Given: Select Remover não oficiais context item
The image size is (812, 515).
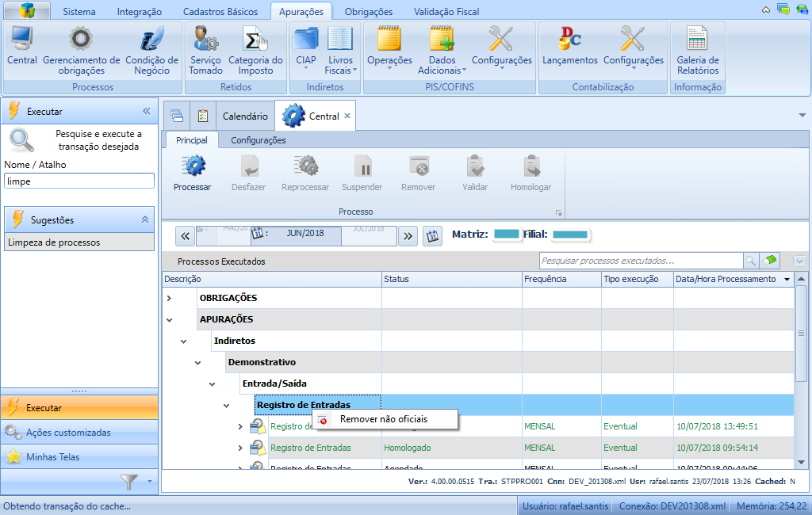Looking at the screenshot, I should click(385, 419).
